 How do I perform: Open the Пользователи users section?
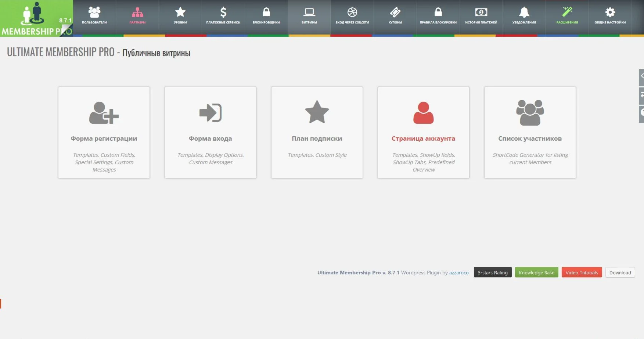(x=94, y=17)
